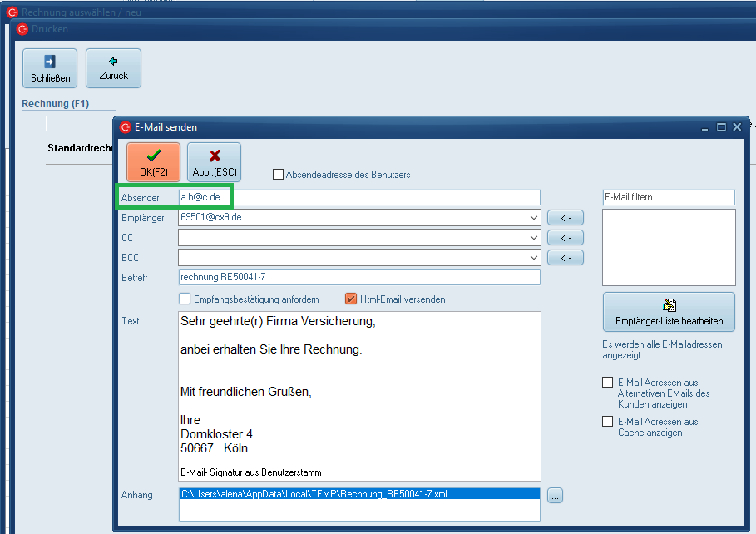Browse for attachment with the ellipsis button
The image size is (756, 534).
555,496
